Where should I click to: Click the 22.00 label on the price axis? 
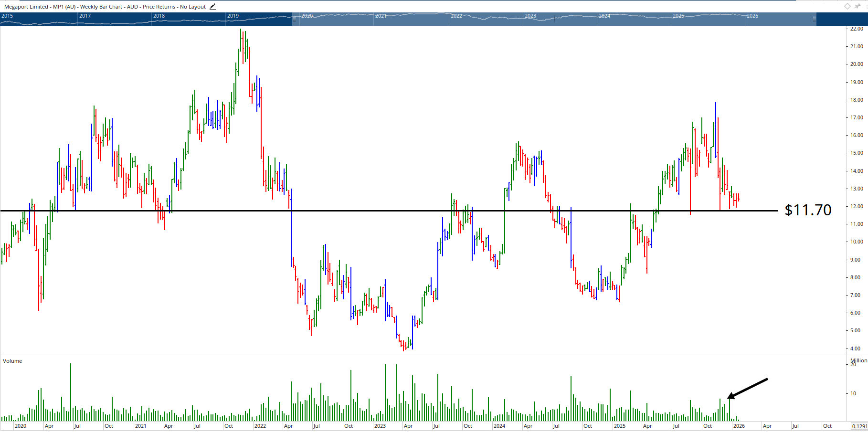(x=857, y=29)
